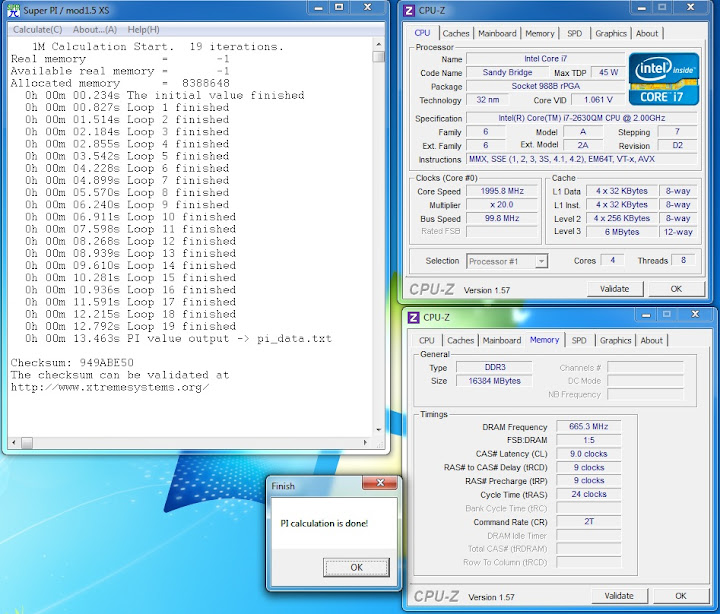Click Code Name value 'Sandy Bridge'
The width and height of the screenshot is (720, 614).
507,72
